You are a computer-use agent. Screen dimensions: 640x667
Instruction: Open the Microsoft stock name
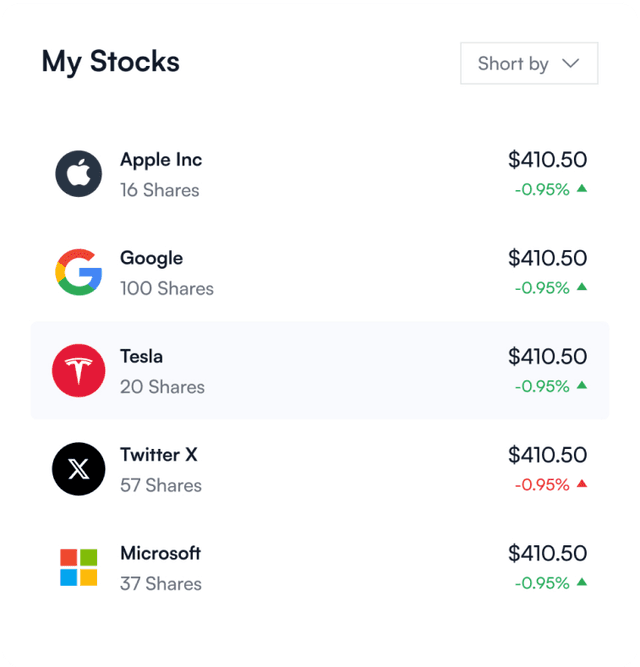pyautogui.click(x=160, y=553)
